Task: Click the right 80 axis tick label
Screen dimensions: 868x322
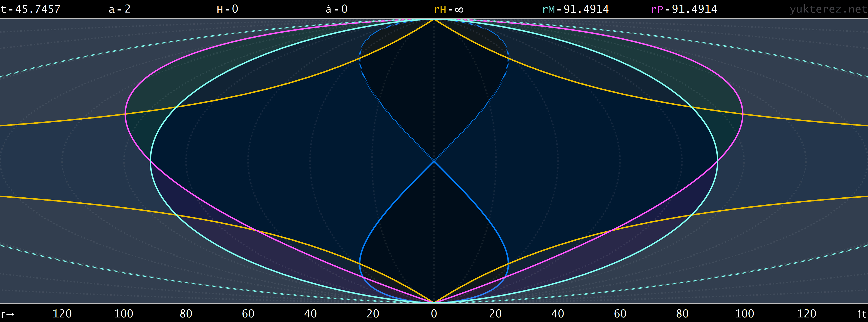Action: [682, 314]
